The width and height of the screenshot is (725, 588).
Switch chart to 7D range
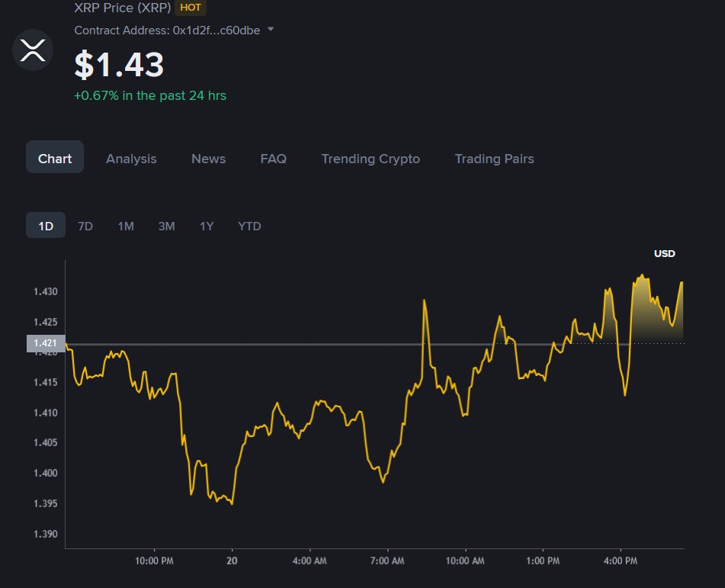[85, 226]
